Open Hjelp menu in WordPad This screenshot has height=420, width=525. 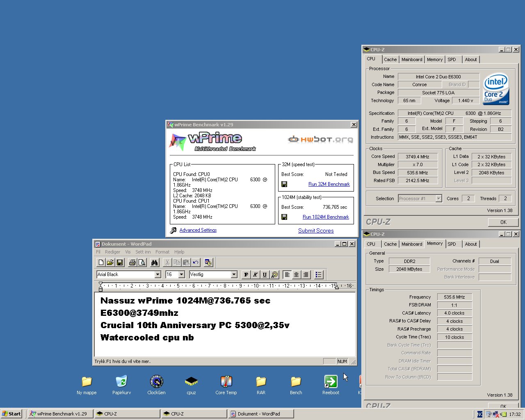179,252
